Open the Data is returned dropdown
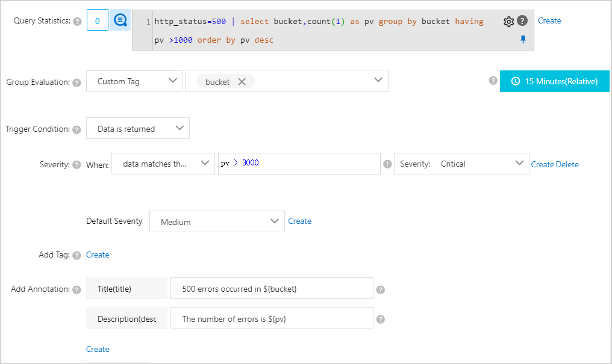Screen dimensions: 612x364 point(138,128)
